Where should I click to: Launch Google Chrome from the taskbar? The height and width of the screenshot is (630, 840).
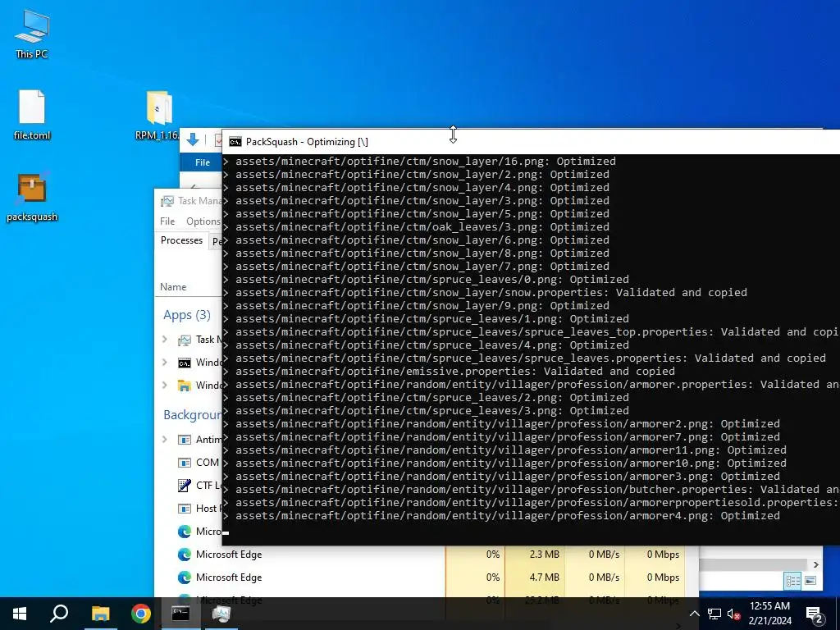141,614
